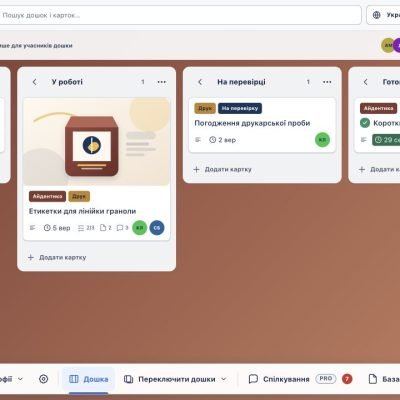Screen dimensions: 400x400
Task: Click the due date '5 вер' clock icon
Action: coord(47,228)
